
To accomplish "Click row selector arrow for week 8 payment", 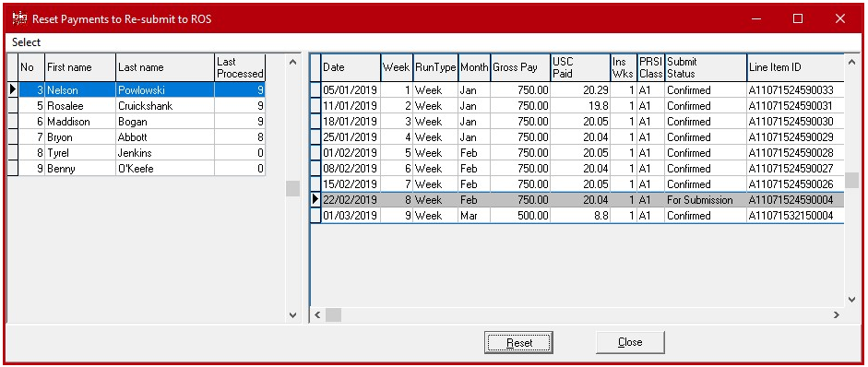I will click(x=315, y=200).
